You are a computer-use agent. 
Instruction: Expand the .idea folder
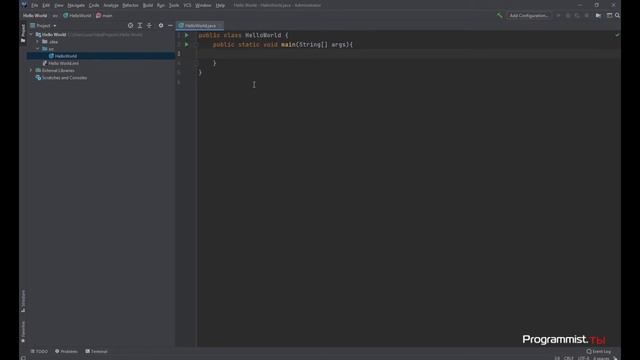click(38, 42)
